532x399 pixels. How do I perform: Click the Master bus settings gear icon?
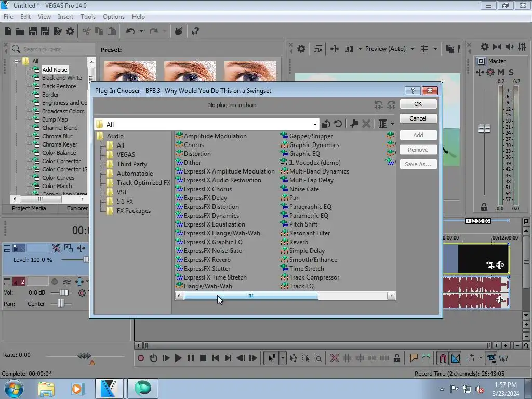point(485,47)
